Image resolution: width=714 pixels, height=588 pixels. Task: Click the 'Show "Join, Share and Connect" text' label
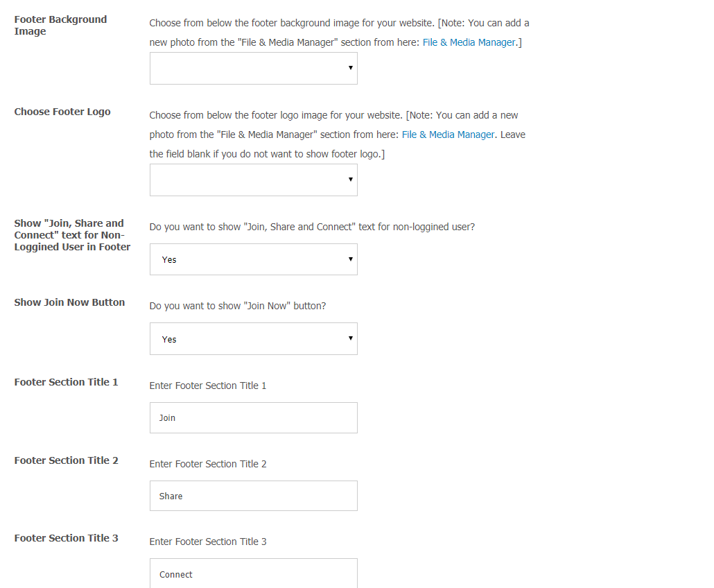72,235
